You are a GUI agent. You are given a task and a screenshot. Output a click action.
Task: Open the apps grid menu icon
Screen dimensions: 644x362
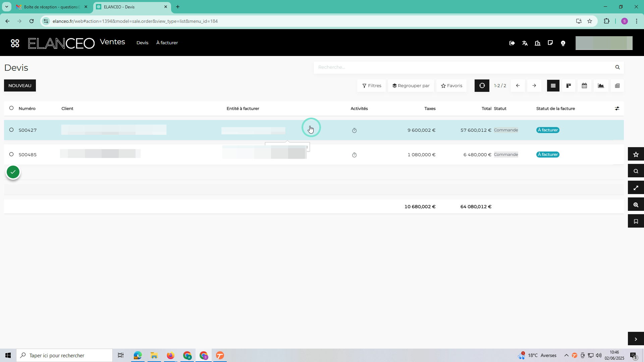tap(15, 43)
